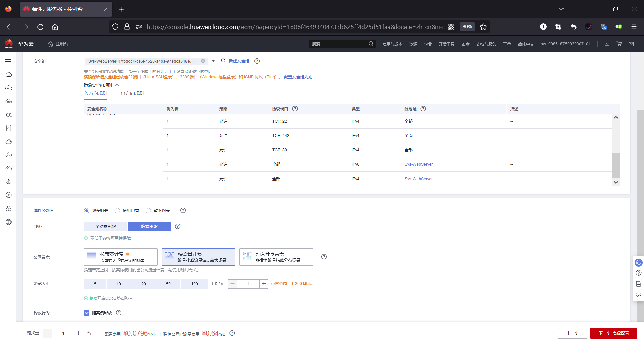Toggle release with instance checkbox
This screenshot has width=644, height=345.
click(87, 313)
